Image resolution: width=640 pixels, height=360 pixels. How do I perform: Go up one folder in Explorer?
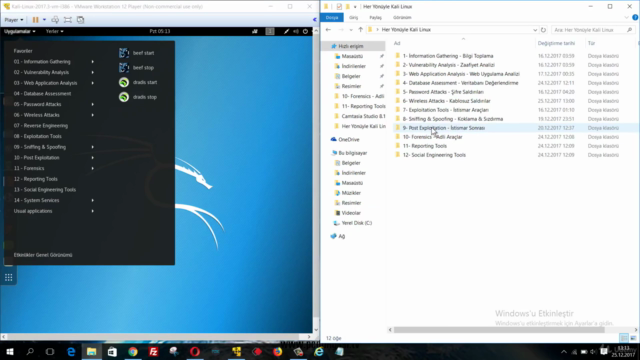[360, 30]
